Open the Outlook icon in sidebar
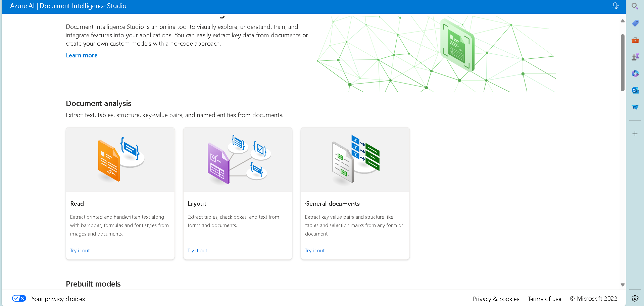 [635, 90]
